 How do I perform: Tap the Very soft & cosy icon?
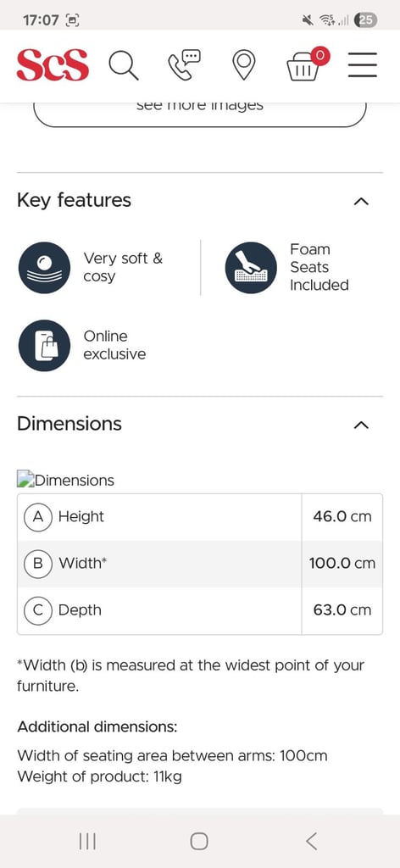[44, 268]
